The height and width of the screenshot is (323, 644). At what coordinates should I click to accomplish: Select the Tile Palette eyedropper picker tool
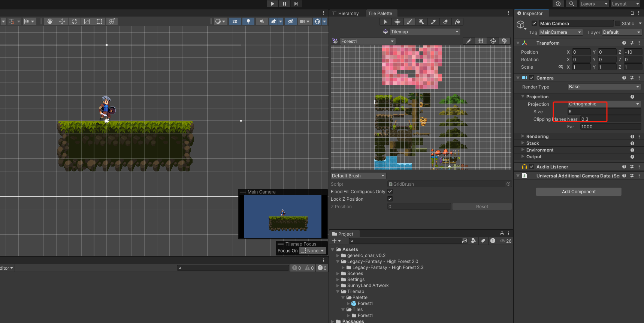pyautogui.click(x=433, y=22)
